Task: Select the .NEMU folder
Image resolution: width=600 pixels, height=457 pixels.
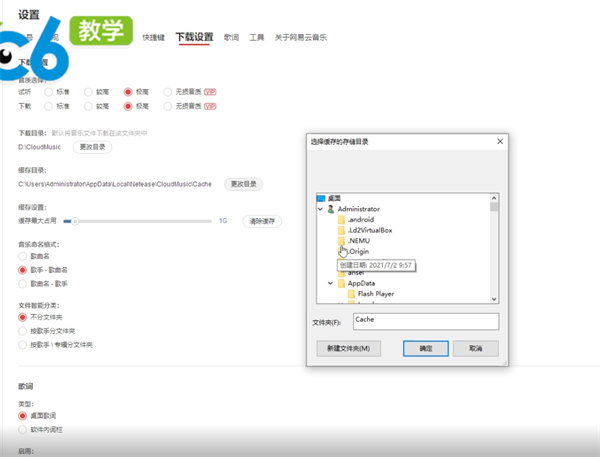Action: pyautogui.click(x=359, y=241)
